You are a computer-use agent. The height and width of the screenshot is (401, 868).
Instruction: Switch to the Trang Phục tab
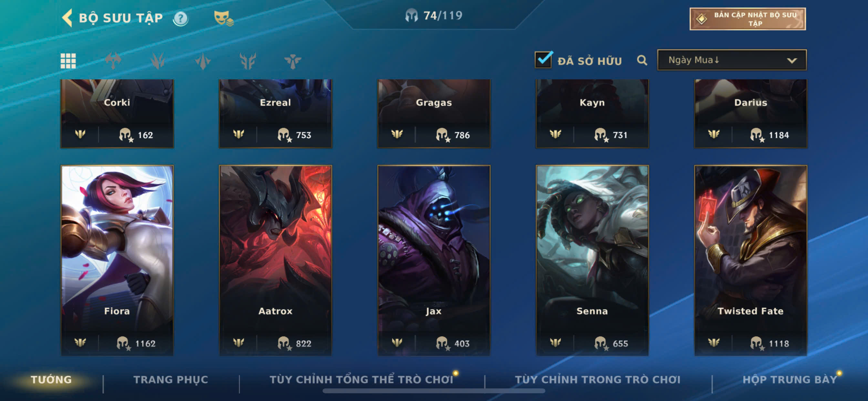click(171, 379)
